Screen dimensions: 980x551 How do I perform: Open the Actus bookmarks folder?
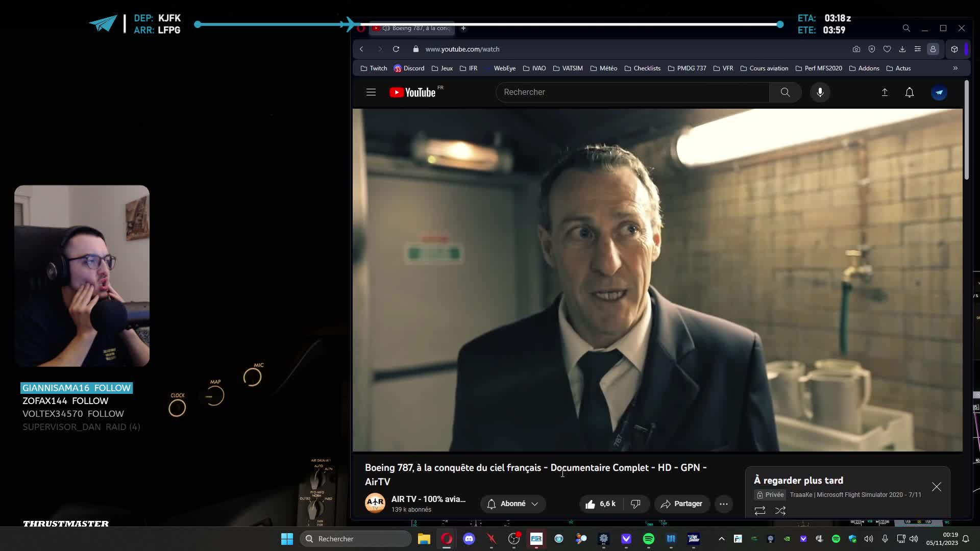click(x=899, y=68)
